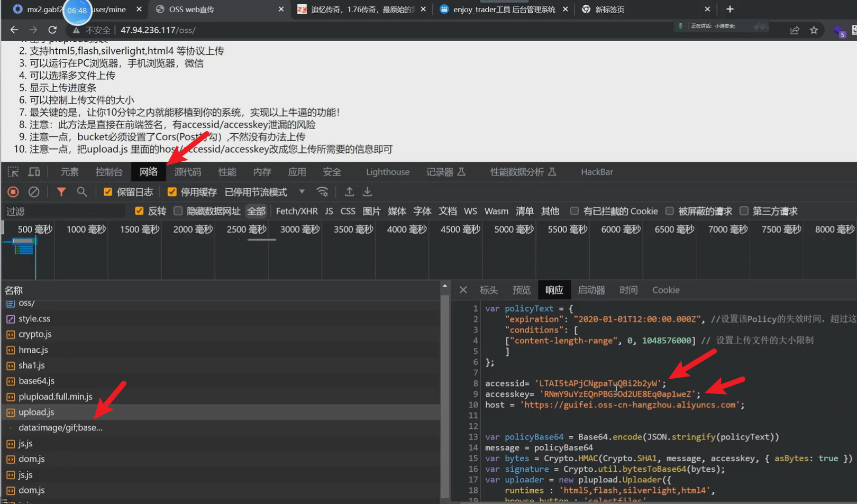Click the record network log button
The height and width of the screenshot is (504, 857).
(13, 192)
